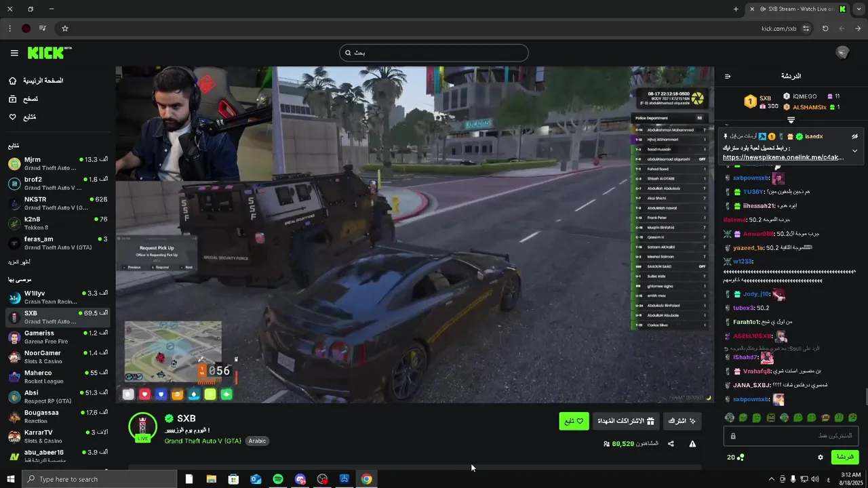The width and height of the screenshot is (868, 488).
Task: Open the Following sidebar item with heart icon
Action: [x=22, y=117]
